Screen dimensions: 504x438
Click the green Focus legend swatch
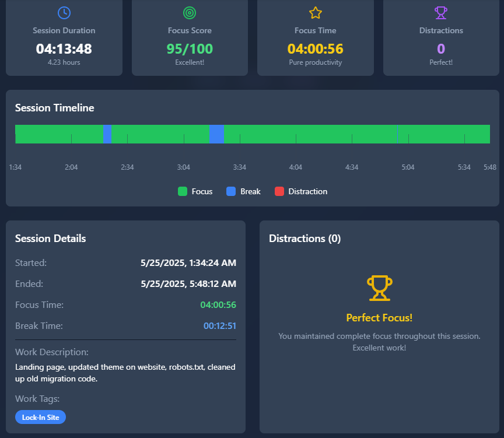[x=183, y=191]
